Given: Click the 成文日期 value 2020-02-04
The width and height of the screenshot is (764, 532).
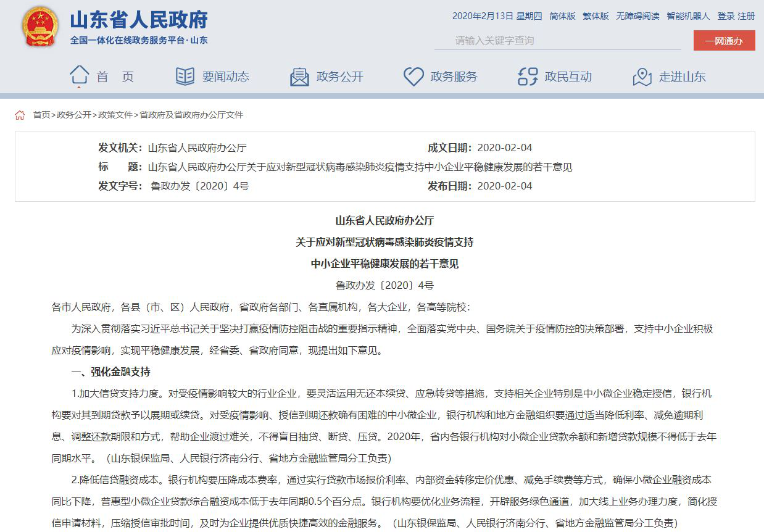Looking at the screenshot, I should [505, 148].
